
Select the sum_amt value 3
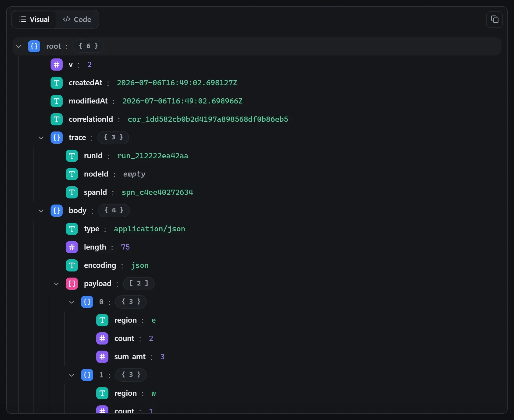click(x=162, y=357)
